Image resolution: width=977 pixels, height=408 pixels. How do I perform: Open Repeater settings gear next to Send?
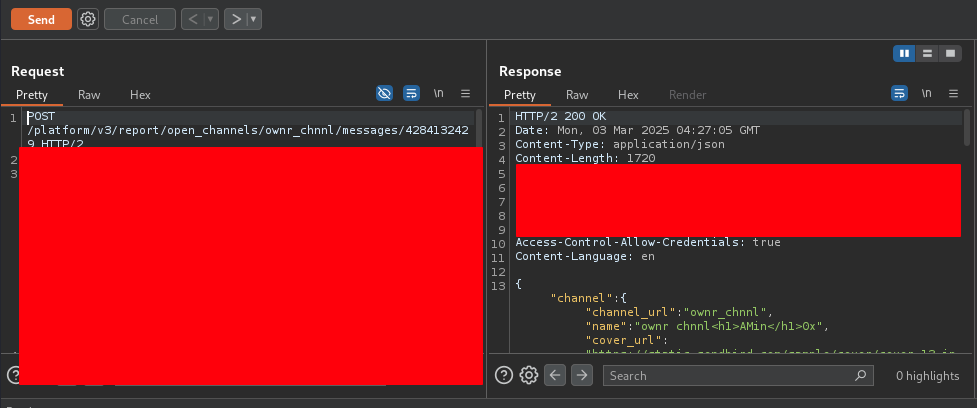(88, 19)
